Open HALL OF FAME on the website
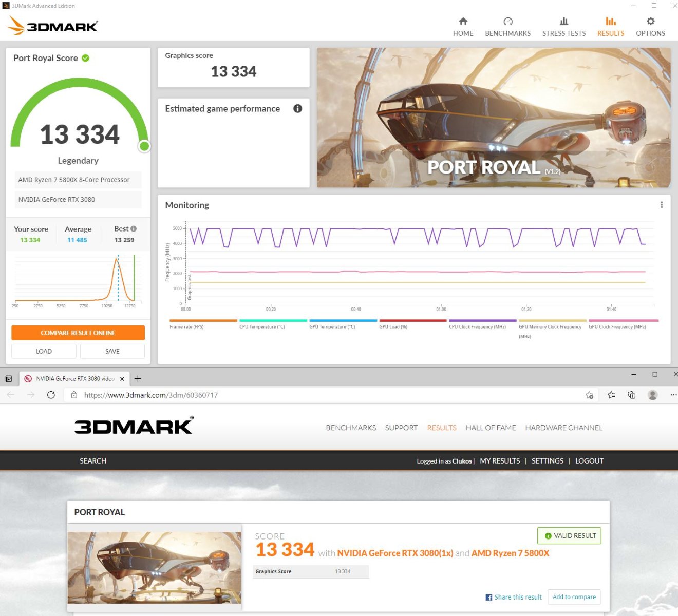678x616 pixels. (491, 428)
